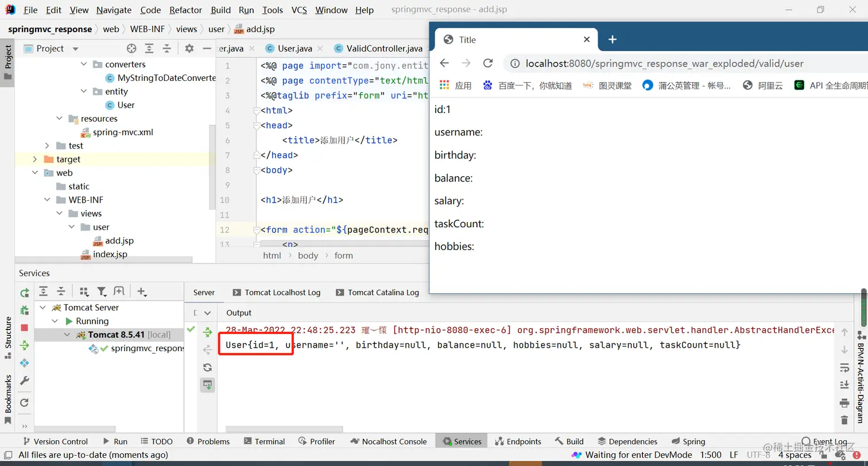Click Expand All icon in Project panel
This screenshot has width=868, height=466.
(149, 49)
